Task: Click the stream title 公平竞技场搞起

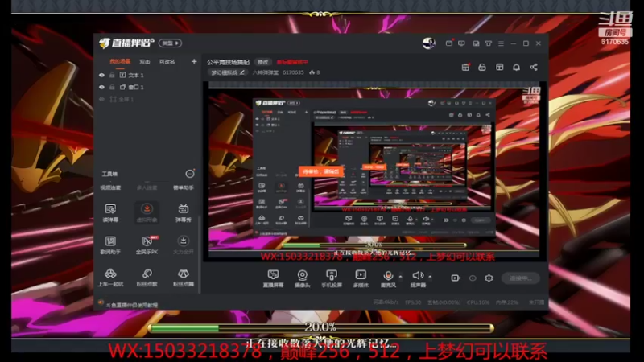Action: [x=228, y=62]
